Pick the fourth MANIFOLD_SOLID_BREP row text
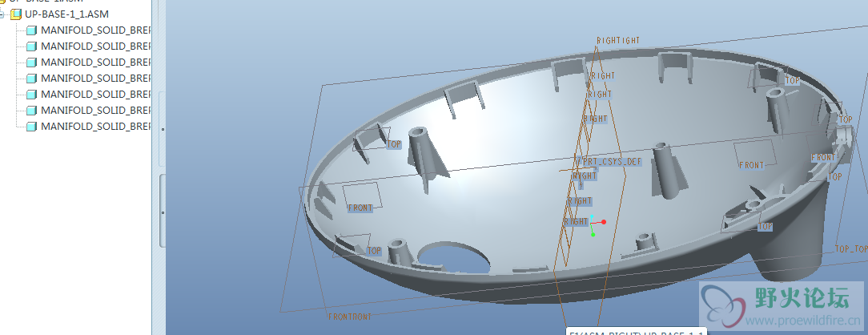This screenshot has width=868, height=335. (96, 78)
